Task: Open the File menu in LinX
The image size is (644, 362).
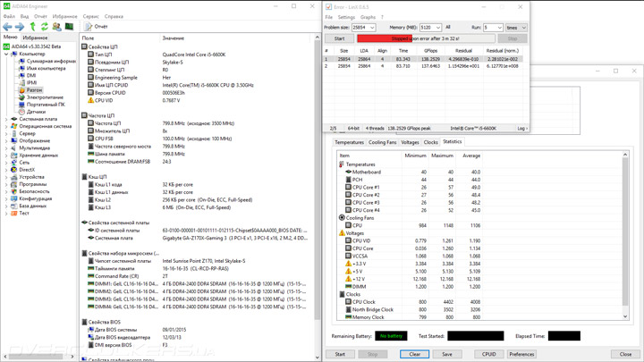Action: point(329,17)
